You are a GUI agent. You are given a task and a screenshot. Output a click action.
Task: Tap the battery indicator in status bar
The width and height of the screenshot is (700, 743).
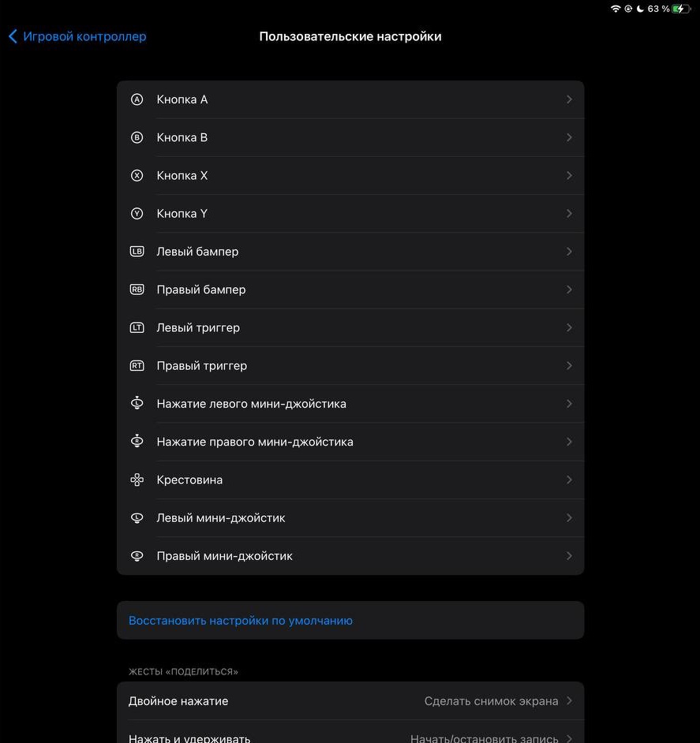[x=681, y=9]
